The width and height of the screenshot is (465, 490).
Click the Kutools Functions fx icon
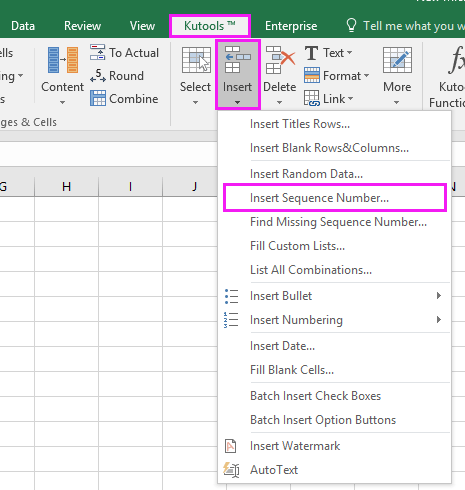[456, 60]
